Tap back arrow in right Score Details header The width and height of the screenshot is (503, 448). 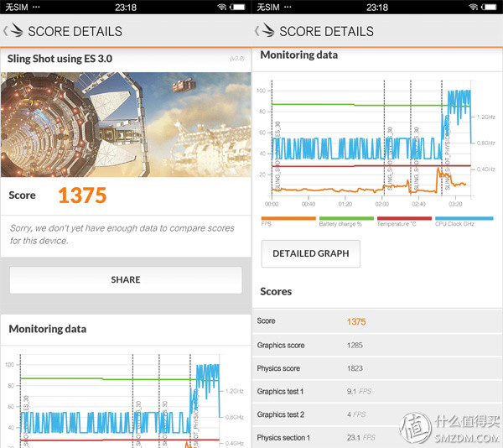pos(257,31)
